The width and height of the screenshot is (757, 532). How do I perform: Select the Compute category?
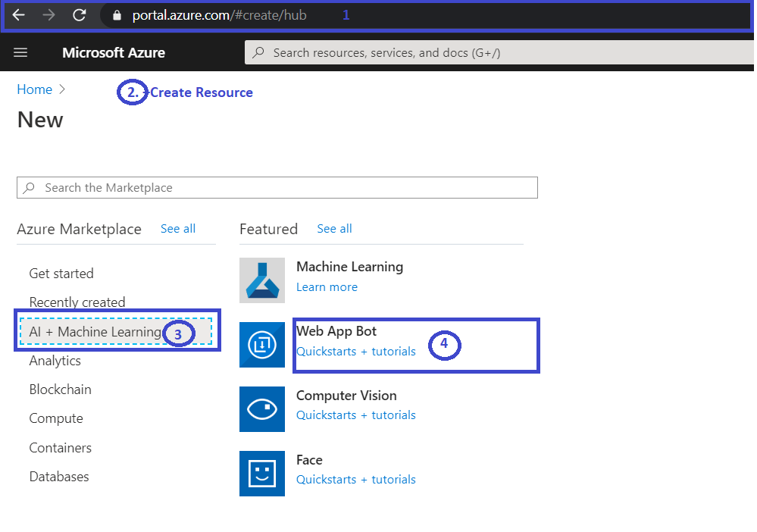[56, 418]
